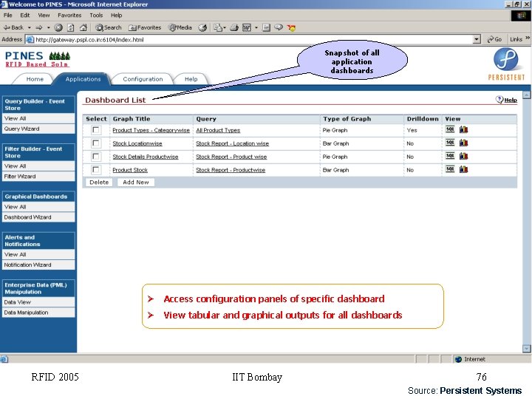Click the Mail toolbar icon
The width and height of the screenshot is (532, 399).
coord(218,27)
